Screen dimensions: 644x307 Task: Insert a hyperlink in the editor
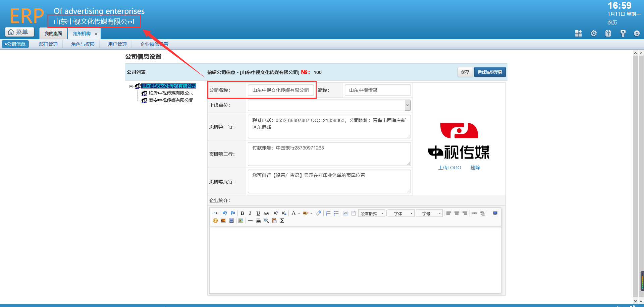(474, 213)
